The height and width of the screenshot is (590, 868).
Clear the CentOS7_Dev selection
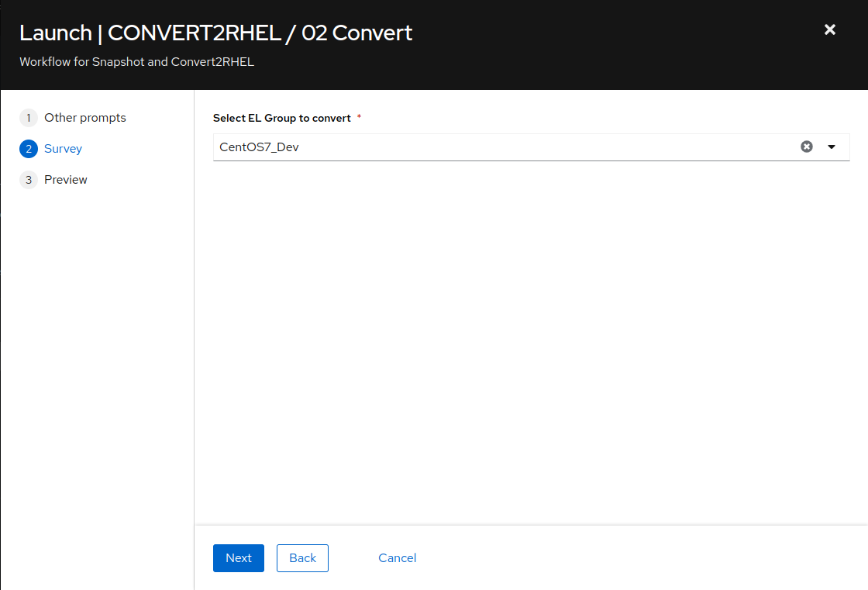click(x=807, y=147)
